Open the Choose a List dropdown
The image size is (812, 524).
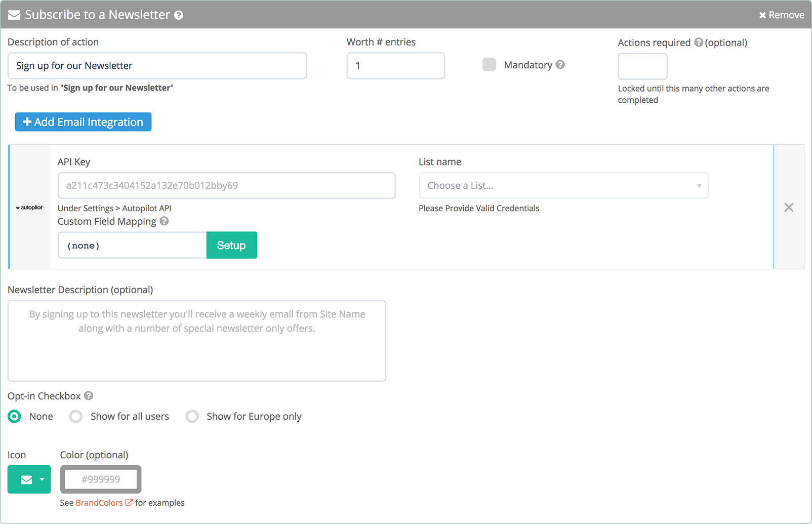pyautogui.click(x=563, y=185)
